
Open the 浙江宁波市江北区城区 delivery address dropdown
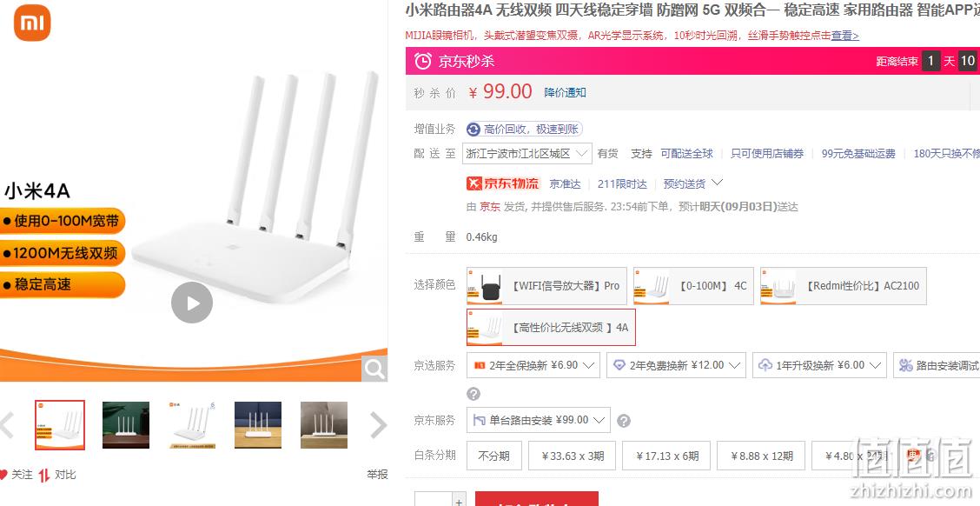(x=526, y=153)
